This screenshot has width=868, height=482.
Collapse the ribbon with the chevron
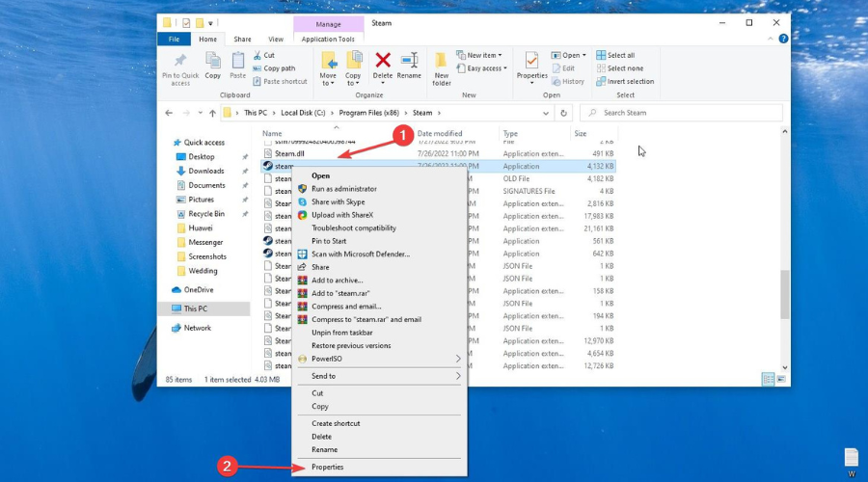pos(770,39)
